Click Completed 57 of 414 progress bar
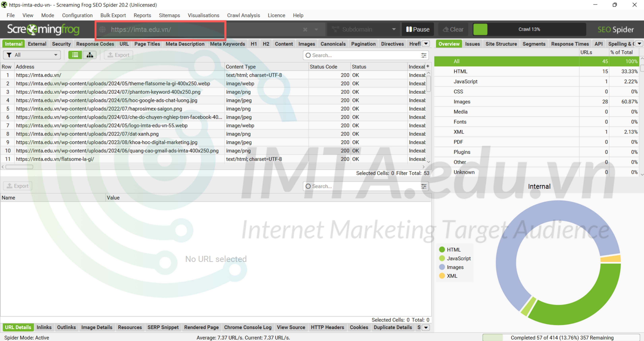The height and width of the screenshot is (341, 644). point(562,337)
